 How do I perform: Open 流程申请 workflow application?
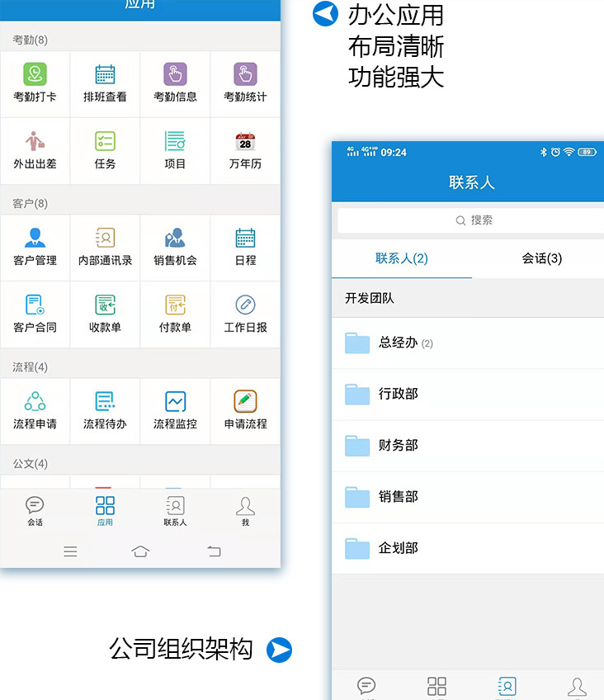pos(35,411)
